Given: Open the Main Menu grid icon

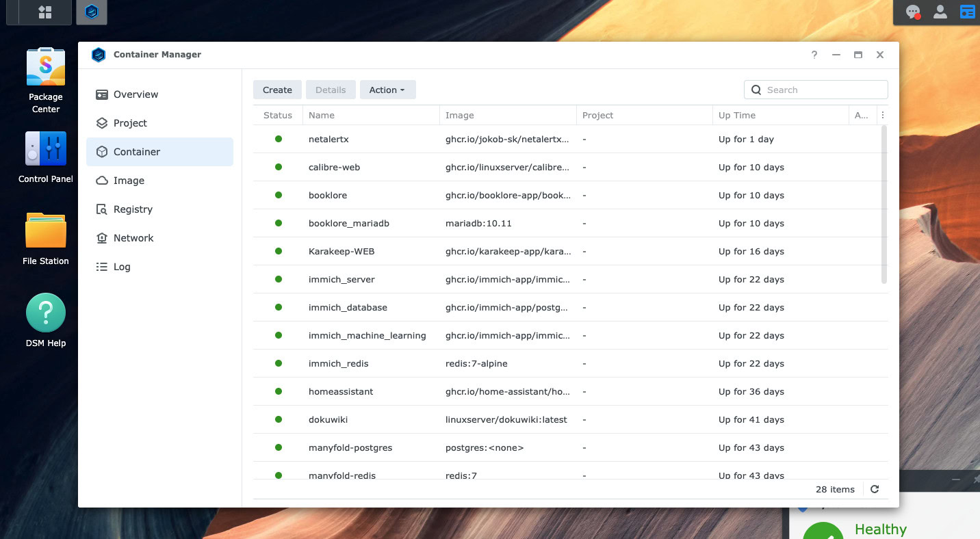Looking at the screenshot, I should pos(45,12).
